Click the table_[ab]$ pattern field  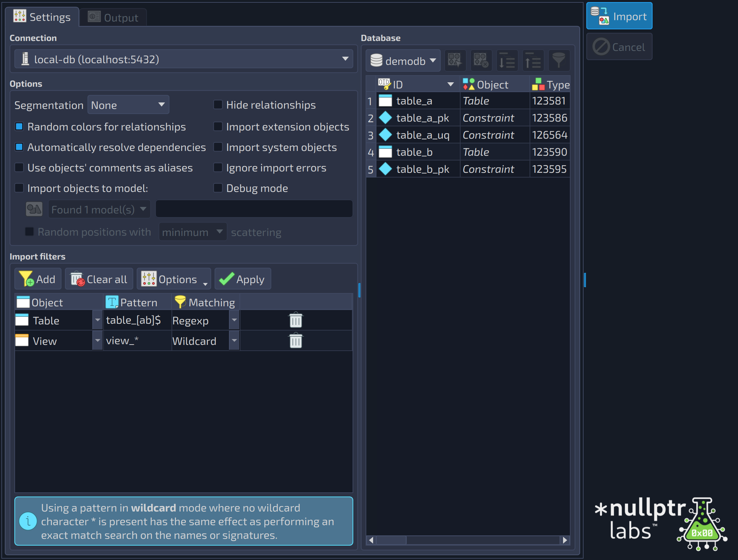[137, 320]
